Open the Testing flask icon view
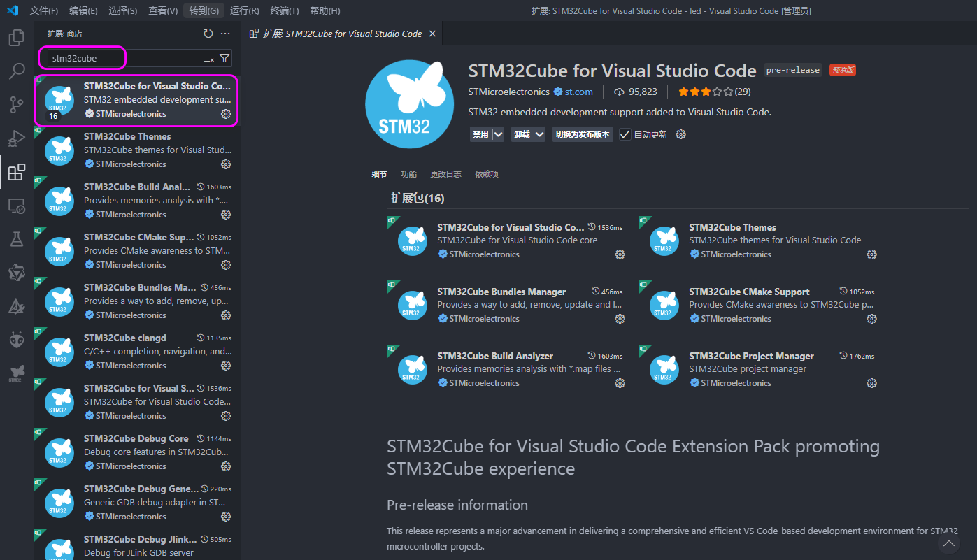The height and width of the screenshot is (560, 977). [x=17, y=239]
